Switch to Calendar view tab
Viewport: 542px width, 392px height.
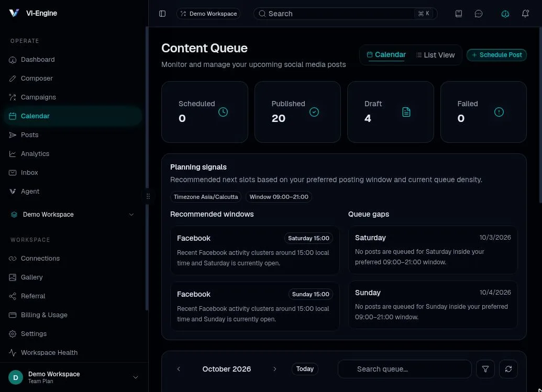click(386, 54)
